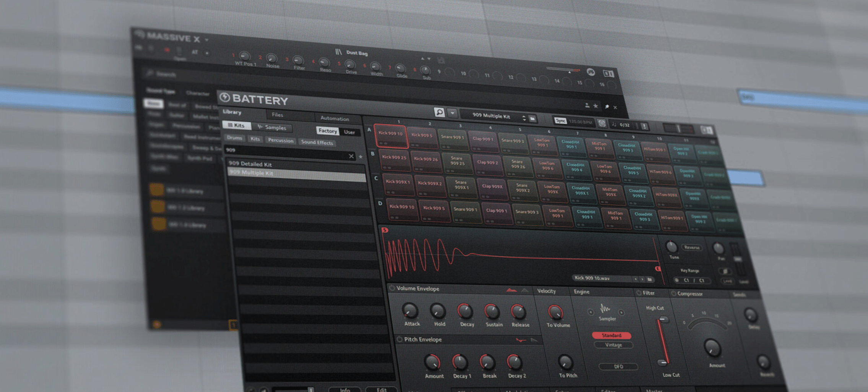Open the sample folder icon beside Kick 909 10.wav

pyautogui.click(x=650, y=280)
